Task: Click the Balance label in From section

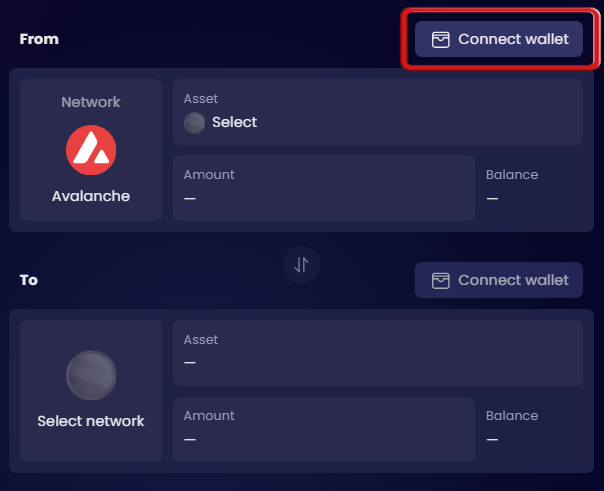Action: tap(512, 174)
